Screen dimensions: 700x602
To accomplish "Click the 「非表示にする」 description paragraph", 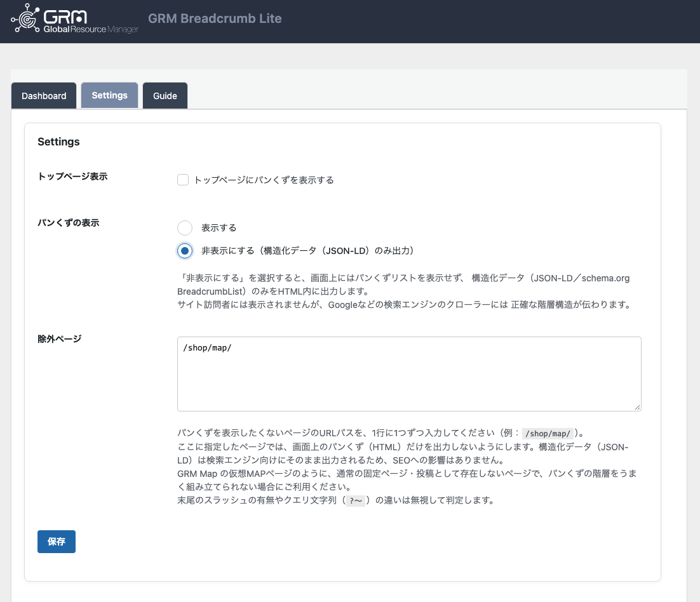I will (405, 291).
